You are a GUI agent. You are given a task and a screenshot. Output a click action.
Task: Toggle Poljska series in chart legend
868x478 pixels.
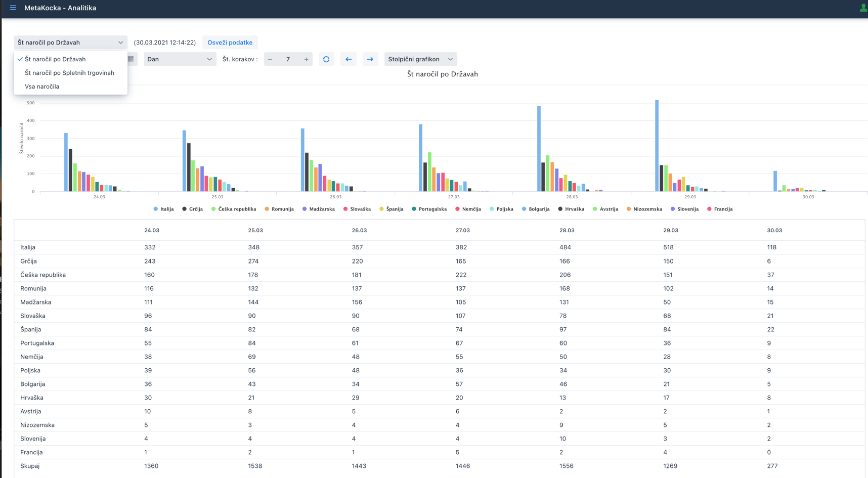(501, 209)
